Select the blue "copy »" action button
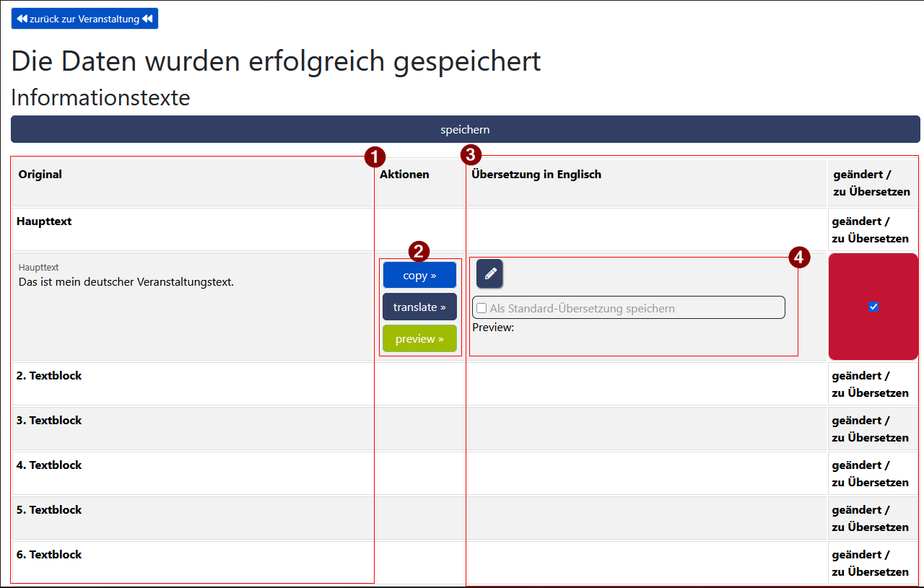 point(419,275)
